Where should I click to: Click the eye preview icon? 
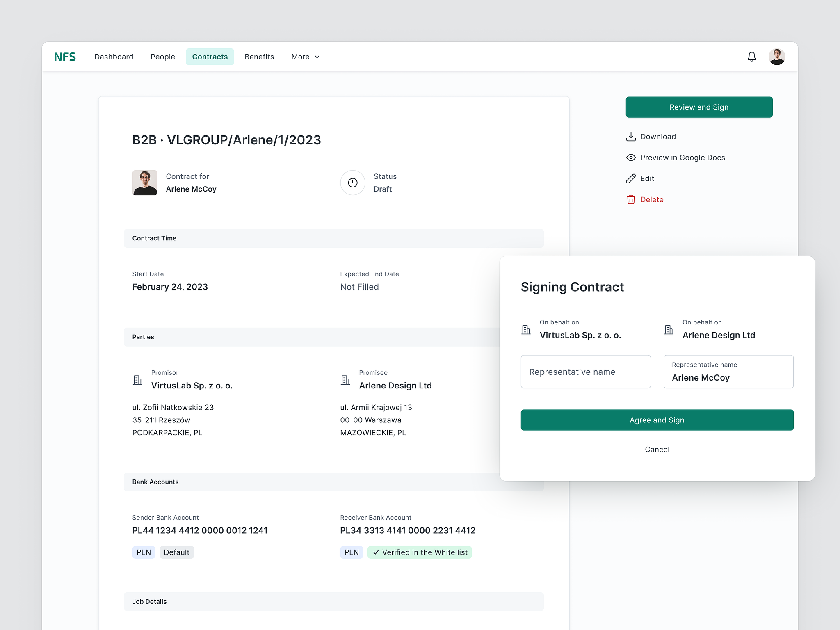631,157
